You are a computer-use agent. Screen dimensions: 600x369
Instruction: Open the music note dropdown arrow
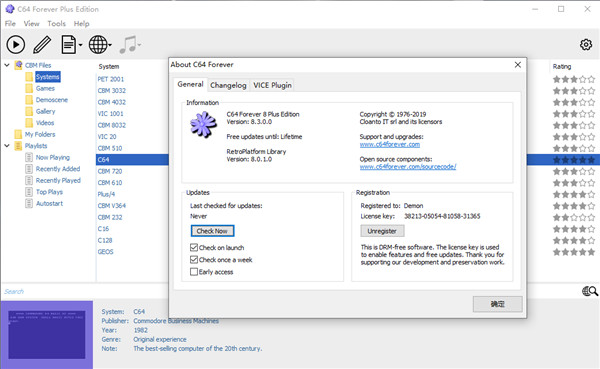139,45
